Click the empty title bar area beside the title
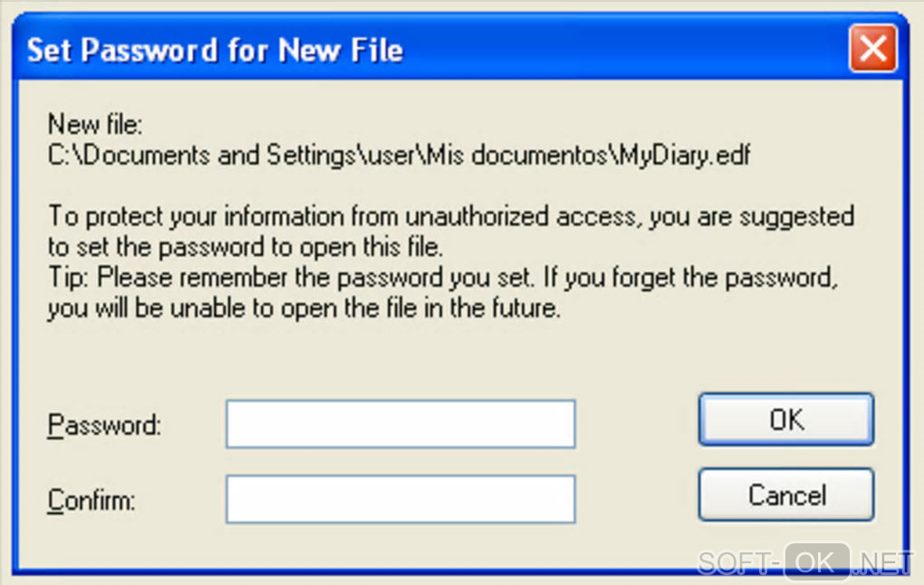 coord(625,50)
